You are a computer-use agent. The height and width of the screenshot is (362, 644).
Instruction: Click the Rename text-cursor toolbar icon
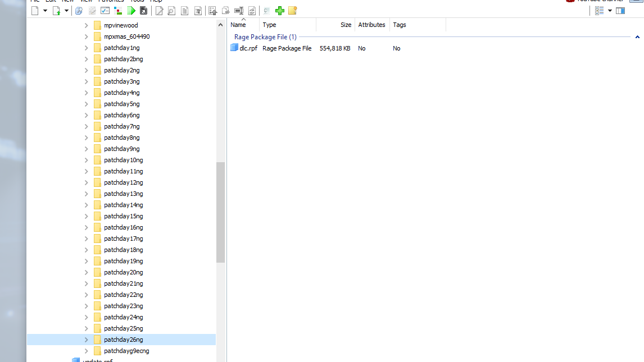(x=239, y=11)
